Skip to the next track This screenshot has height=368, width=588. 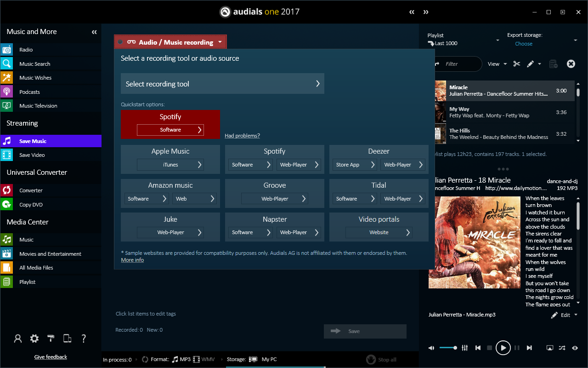(529, 348)
